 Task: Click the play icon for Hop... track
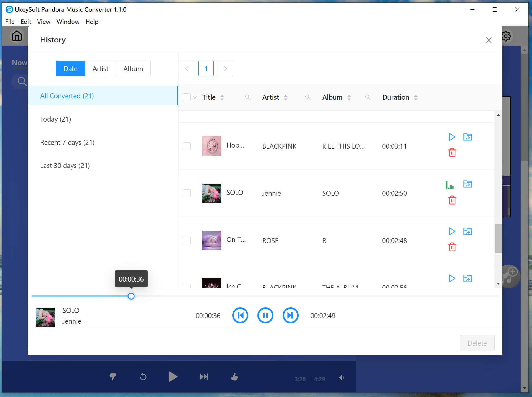coord(451,137)
